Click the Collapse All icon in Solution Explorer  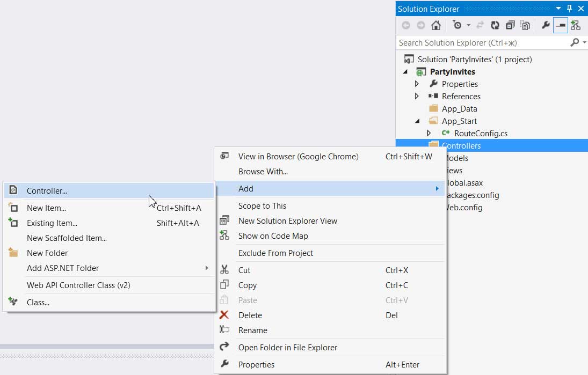[510, 25]
